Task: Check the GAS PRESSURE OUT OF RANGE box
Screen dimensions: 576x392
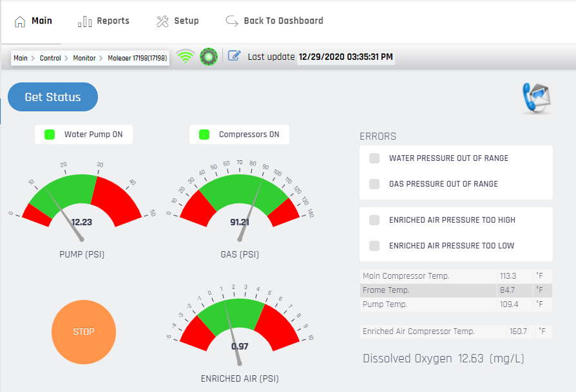Action: point(374,183)
